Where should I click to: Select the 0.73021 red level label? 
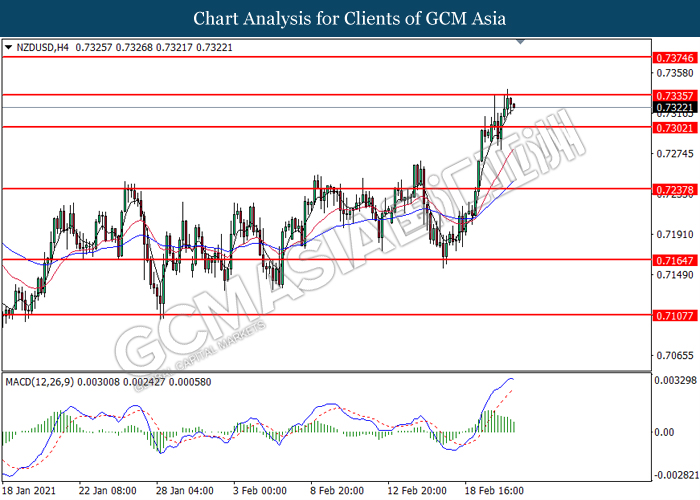(x=675, y=128)
